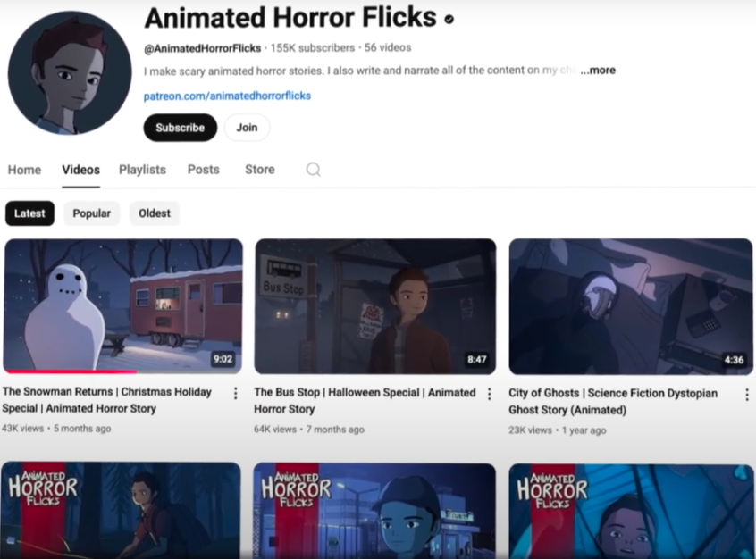Play the Bus Stop video thumbnail

(x=375, y=306)
